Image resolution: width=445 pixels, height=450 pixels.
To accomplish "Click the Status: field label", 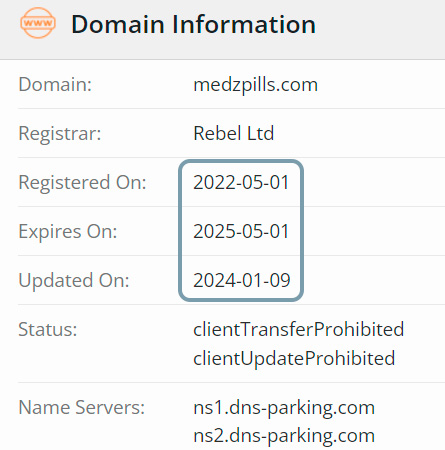I will [x=48, y=330].
